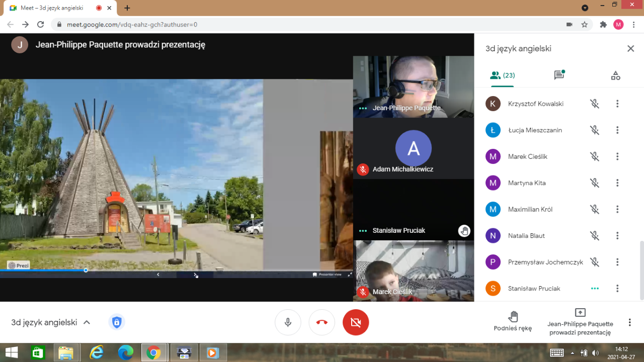This screenshot has width=644, height=362.
Task: Close the 3d język angielski side panel
Action: (x=630, y=49)
